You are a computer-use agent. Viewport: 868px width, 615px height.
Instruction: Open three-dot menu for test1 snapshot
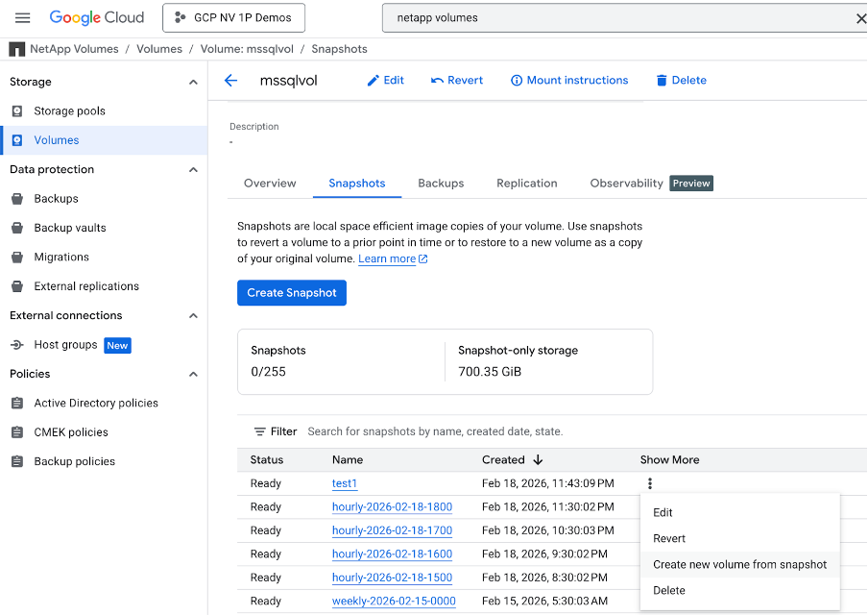click(x=650, y=483)
